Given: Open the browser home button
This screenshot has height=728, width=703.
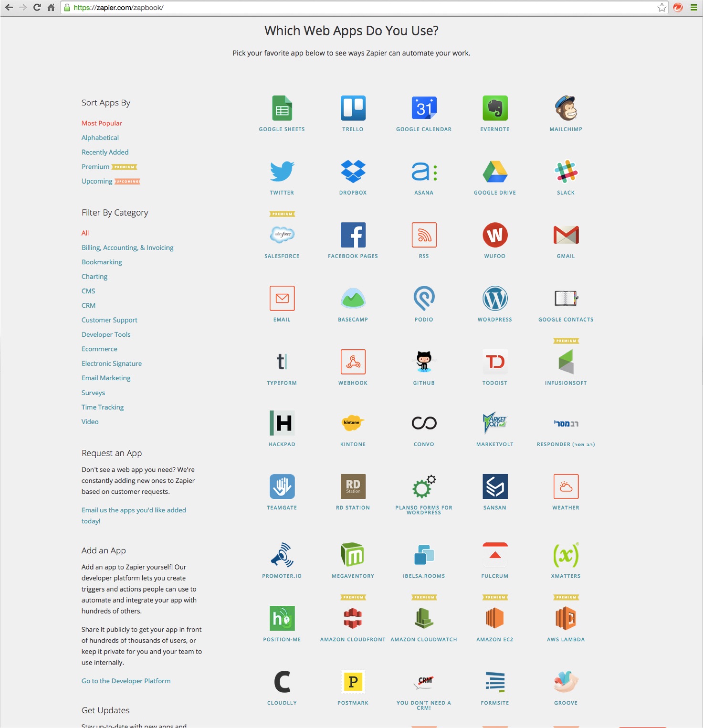Looking at the screenshot, I should (51, 8).
